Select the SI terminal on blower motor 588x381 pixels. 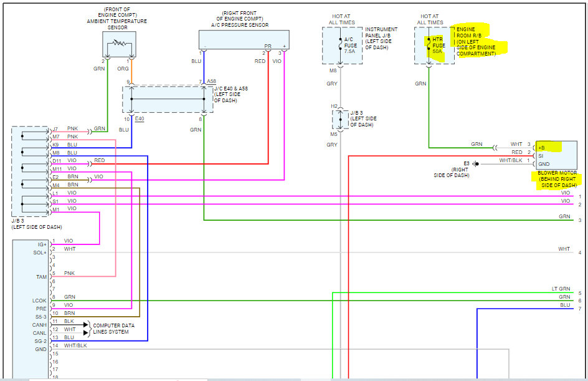click(542, 155)
